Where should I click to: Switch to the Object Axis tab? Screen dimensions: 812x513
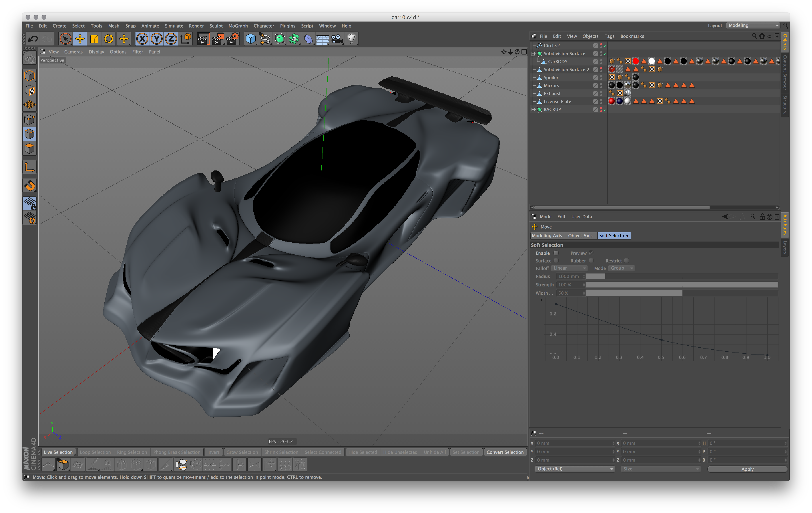point(580,236)
